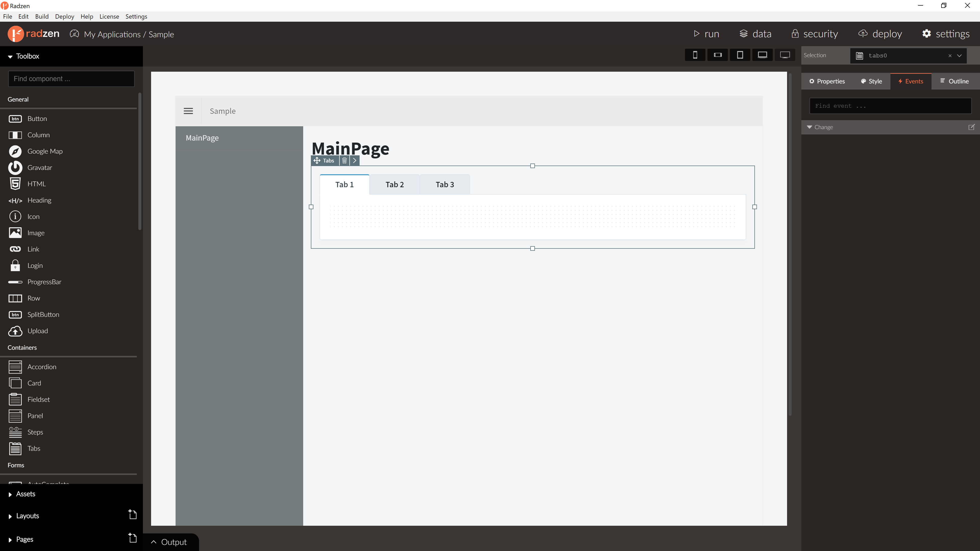Image resolution: width=980 pixels, height=551 pixels.
Task: Open the Settings menu in menu bar
Action: click(x=136, y=16)
